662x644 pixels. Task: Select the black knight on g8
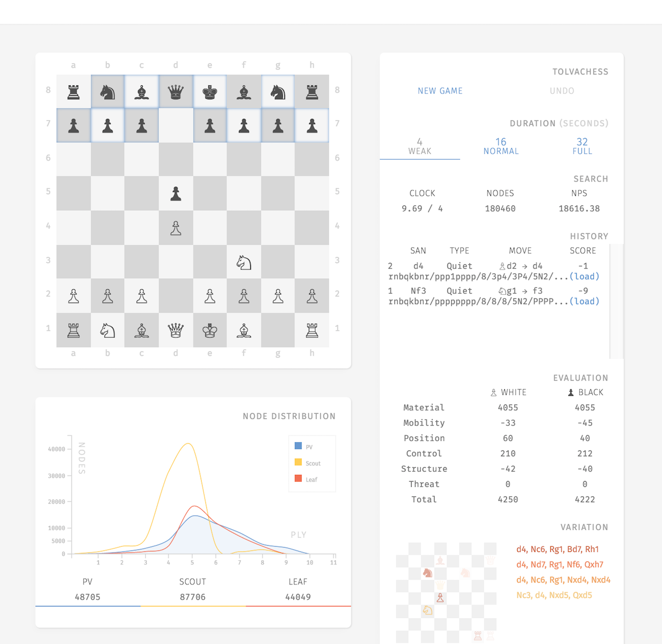point(278,92)
